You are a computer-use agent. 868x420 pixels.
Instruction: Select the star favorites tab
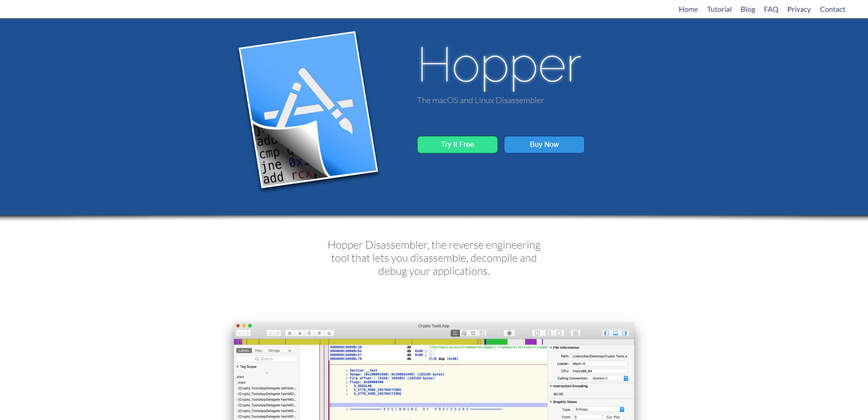tap(290, 351)
